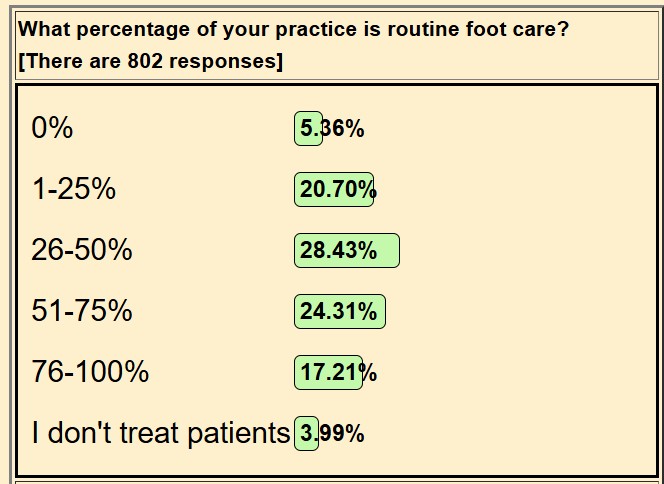
Task: Select the 17.21% green bar
Action: coord(328,372)
